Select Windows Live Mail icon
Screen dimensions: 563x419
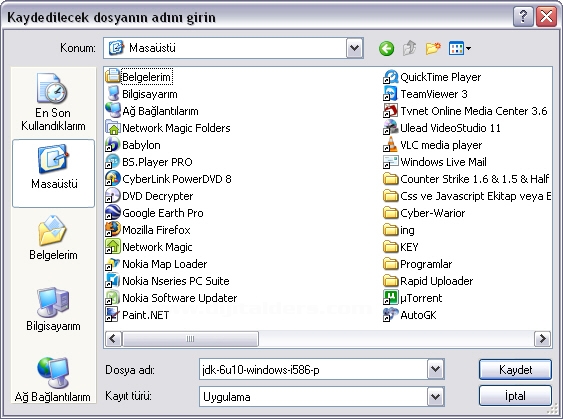click(x=391, y=162)
